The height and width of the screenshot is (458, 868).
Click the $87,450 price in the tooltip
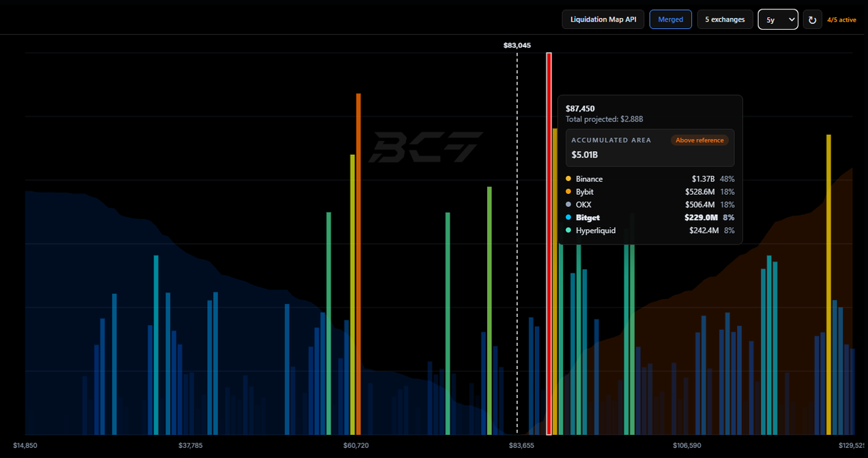tap(580, 109)
